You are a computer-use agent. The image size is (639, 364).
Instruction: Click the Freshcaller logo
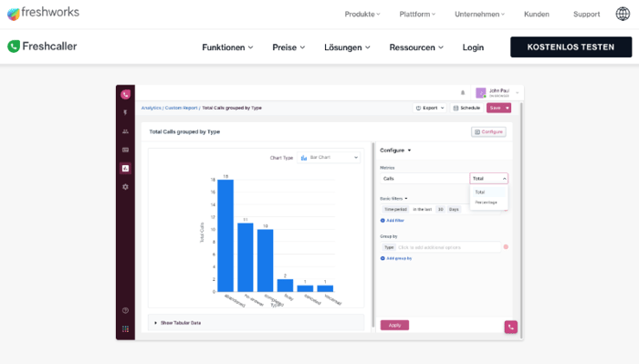(x=42, y=47)
